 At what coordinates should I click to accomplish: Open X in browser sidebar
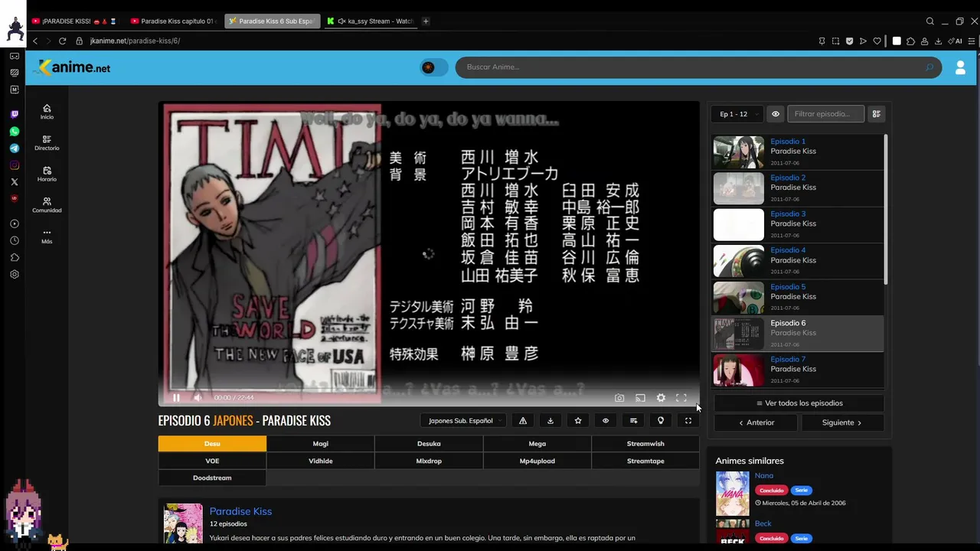click(x=14, y=182)
